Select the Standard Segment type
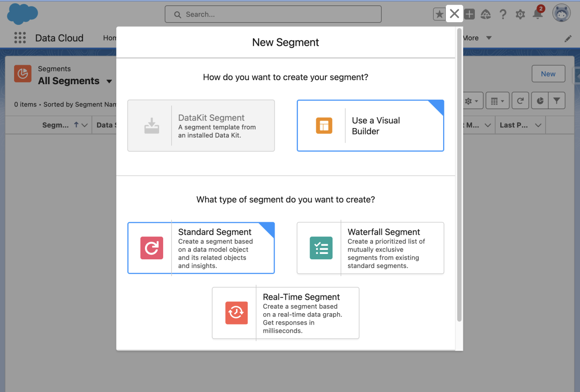This screenshot has width=580, height=392. [201, 248]
